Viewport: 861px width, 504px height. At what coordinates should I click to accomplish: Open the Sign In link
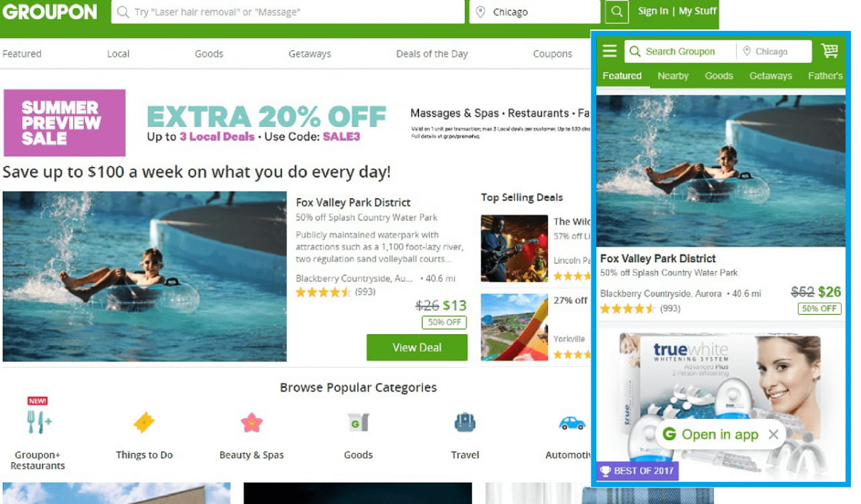pyautogui.click(x=653, y=11)
